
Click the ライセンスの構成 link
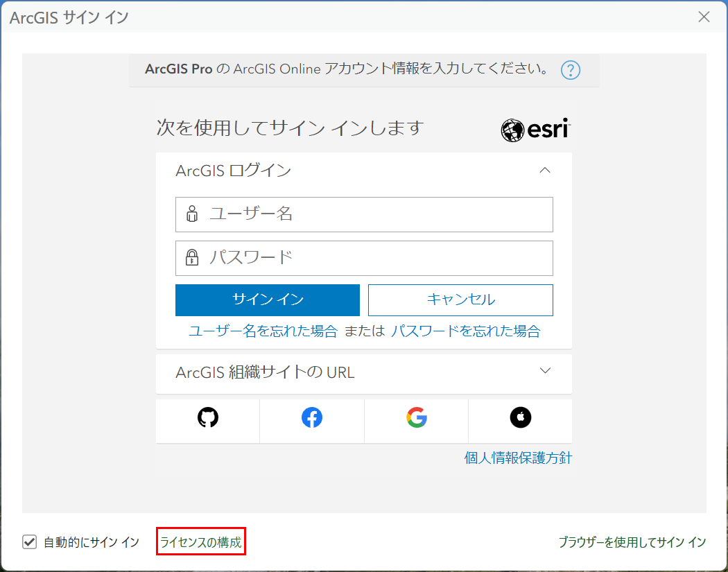tap(201, 541)
